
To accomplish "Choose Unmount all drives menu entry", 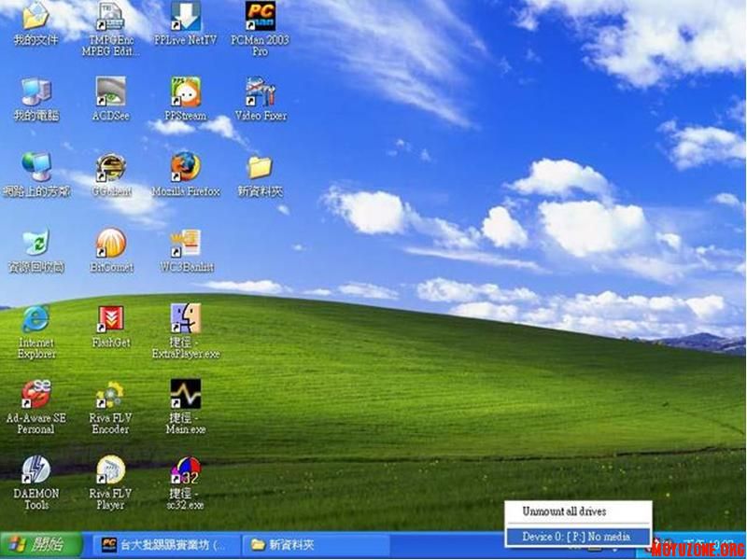I will (564, 511).
